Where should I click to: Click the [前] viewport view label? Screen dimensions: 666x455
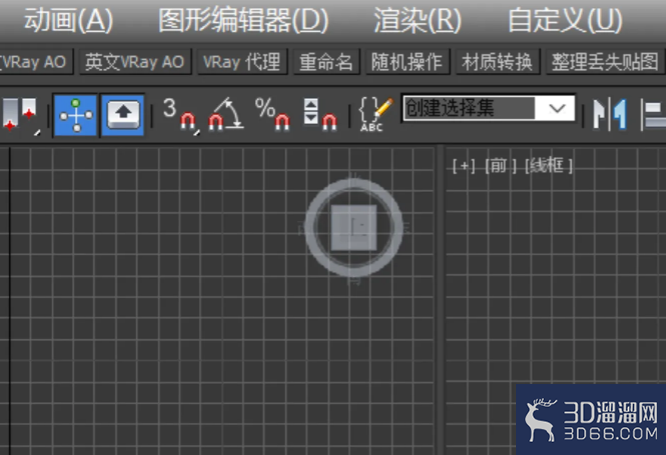[501, 166]
